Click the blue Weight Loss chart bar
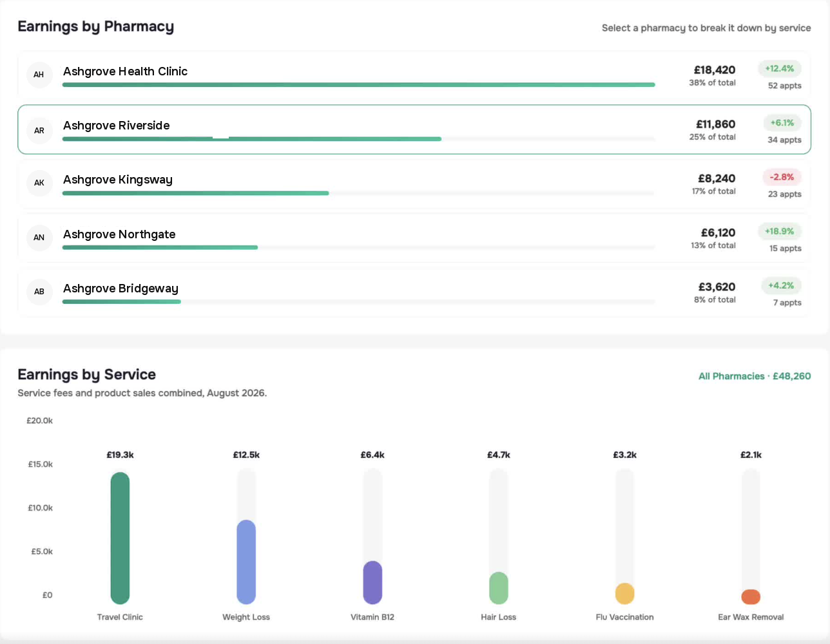 (x=246, y=562)
